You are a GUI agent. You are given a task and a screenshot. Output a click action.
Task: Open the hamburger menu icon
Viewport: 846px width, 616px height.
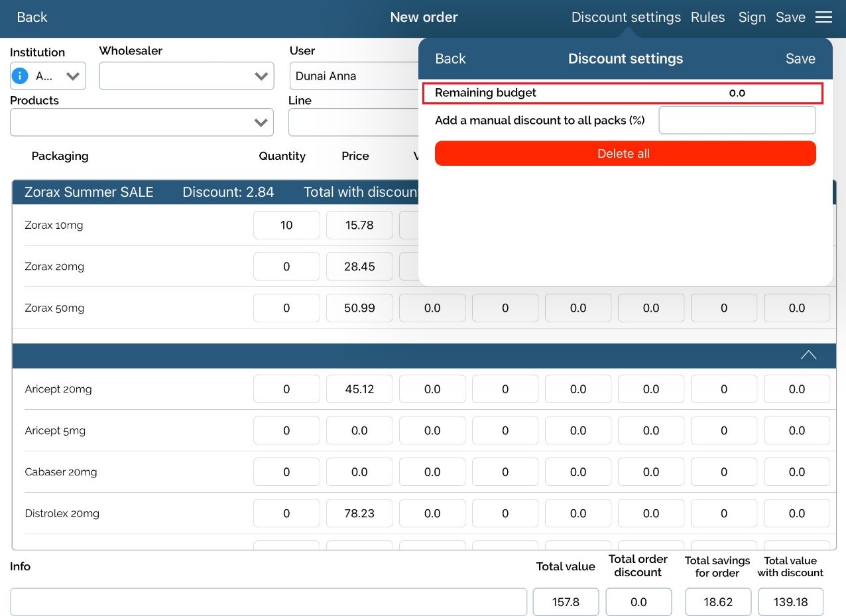click(823, 17)
